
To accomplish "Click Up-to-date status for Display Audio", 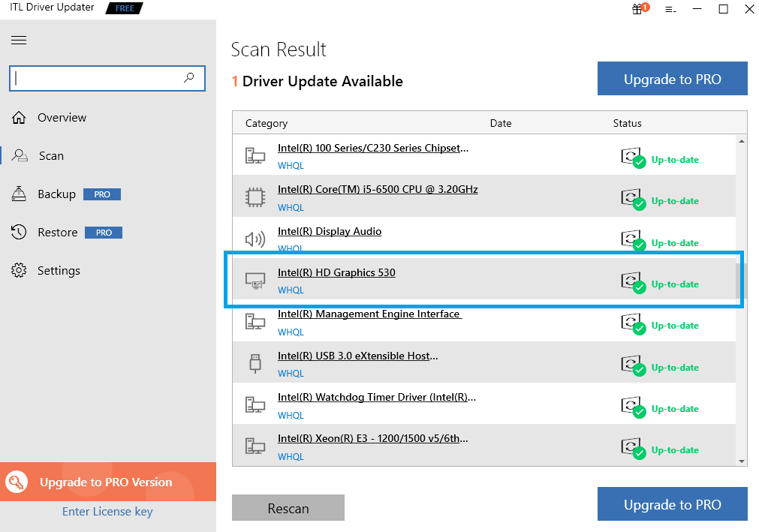I will [675, 243].
